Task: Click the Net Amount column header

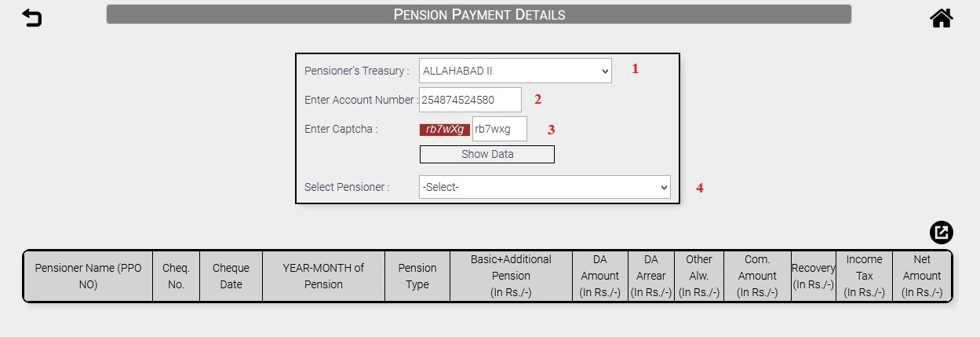Action: tap(922, 276)
